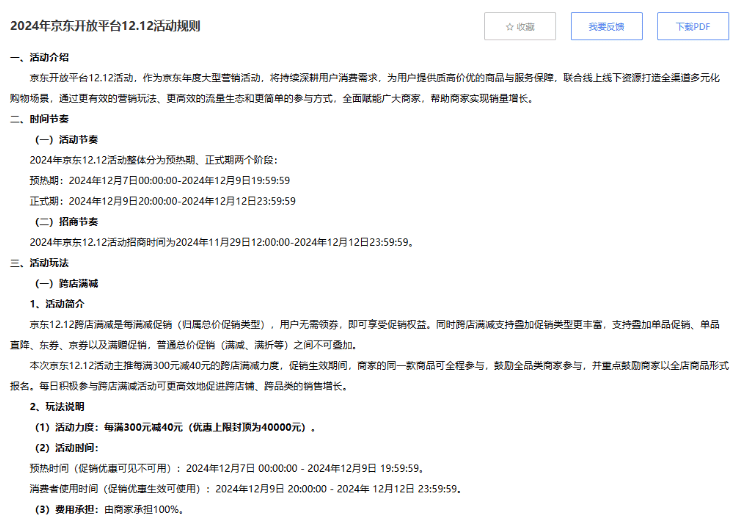Click the bold 每满300元减40元 活动力度 line

click(x=175, y=428)
